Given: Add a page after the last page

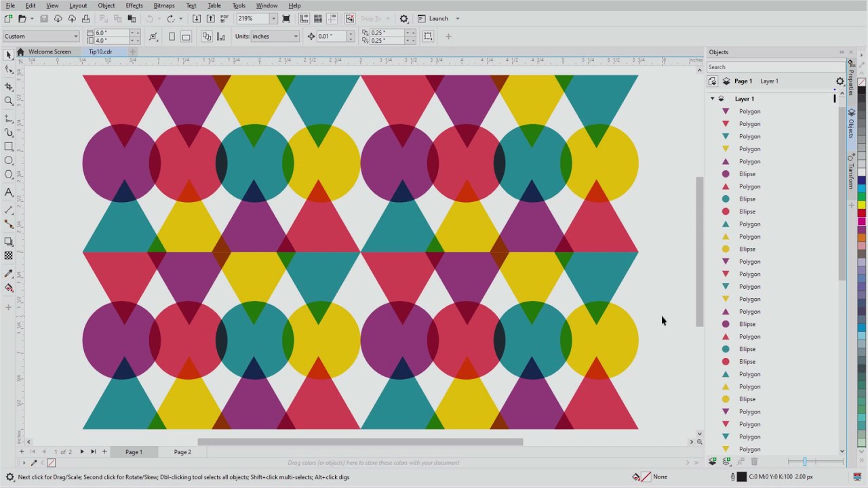Looking at the screenshot, I should click(x=104, y=452).
